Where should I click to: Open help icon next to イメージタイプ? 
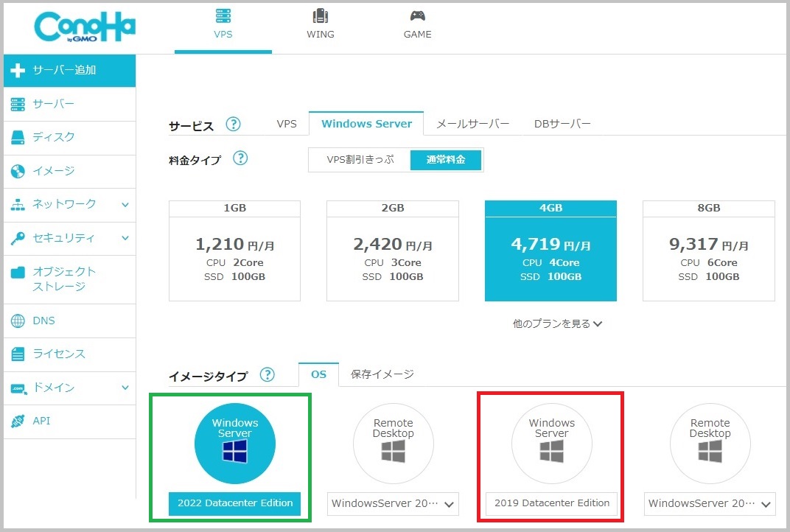pos(267,374)
